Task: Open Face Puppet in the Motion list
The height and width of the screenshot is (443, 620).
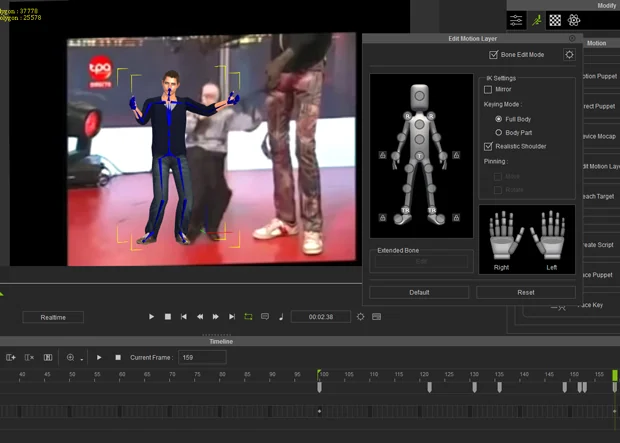Action: [600, 275]
